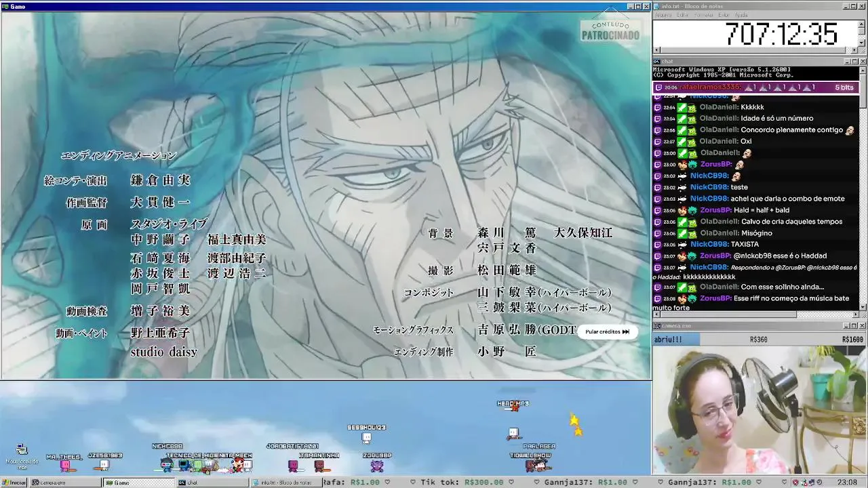Click the 'Misógino' chat message
The height and width of the screenshot is (488, 868).
click(x=756, y=233)
